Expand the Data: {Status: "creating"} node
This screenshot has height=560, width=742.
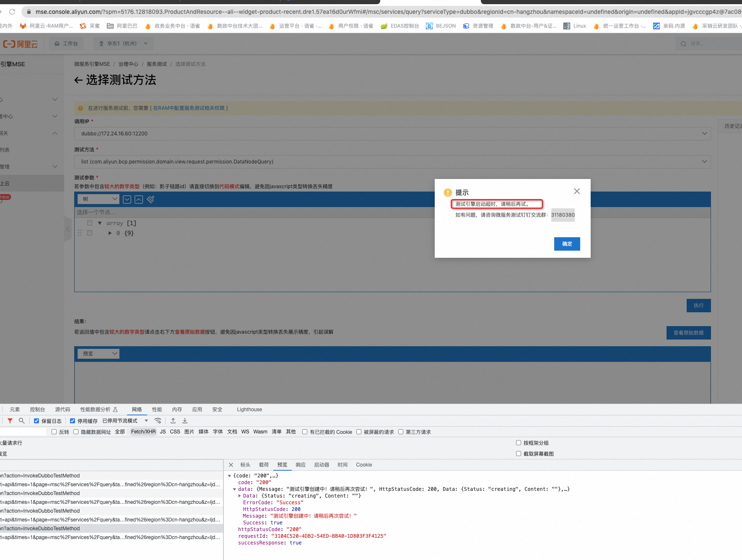tap(239, 496)
